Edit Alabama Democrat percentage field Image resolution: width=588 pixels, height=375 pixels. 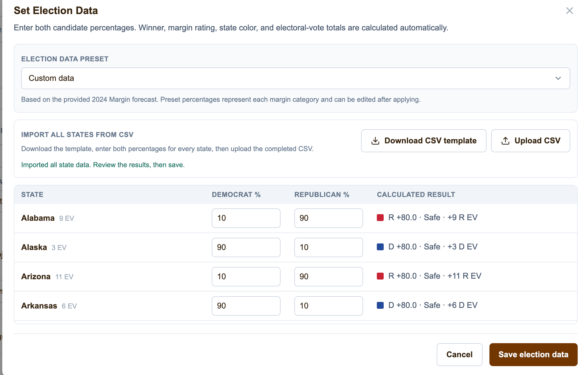246,218
